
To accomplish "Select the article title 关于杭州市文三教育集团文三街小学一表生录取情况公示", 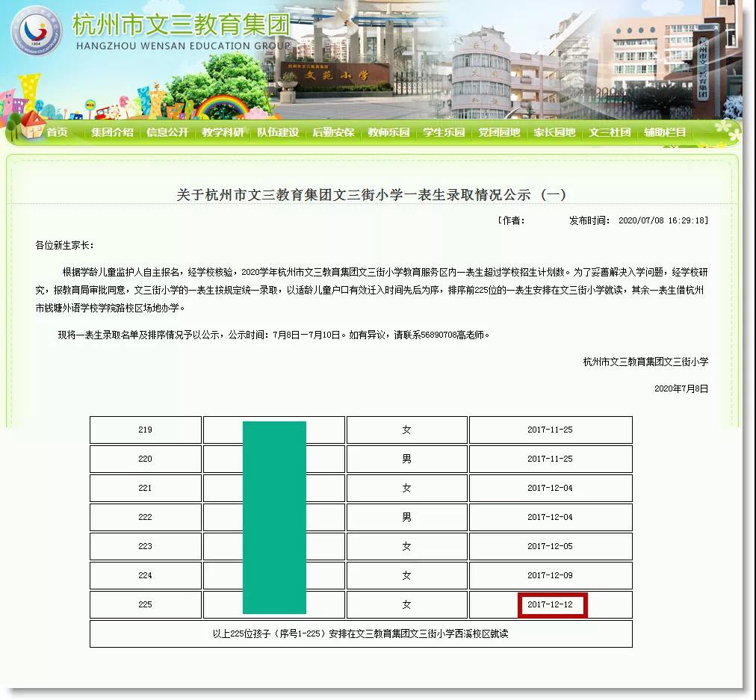I will point(371,195).
